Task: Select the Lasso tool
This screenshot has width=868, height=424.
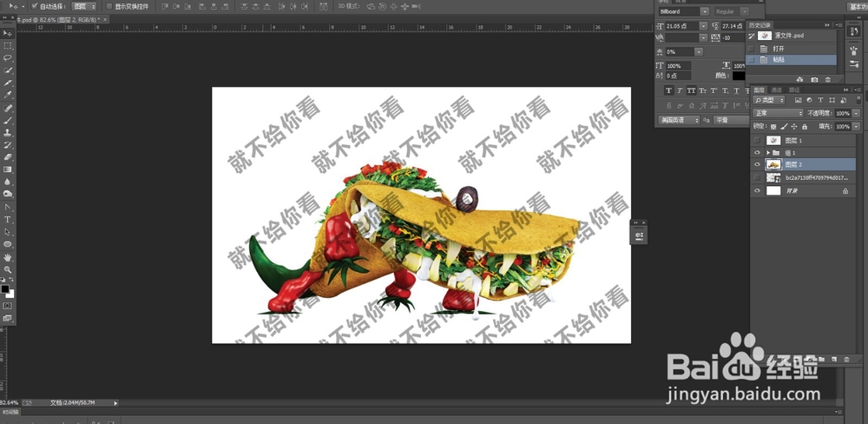Action: point(8,58)
